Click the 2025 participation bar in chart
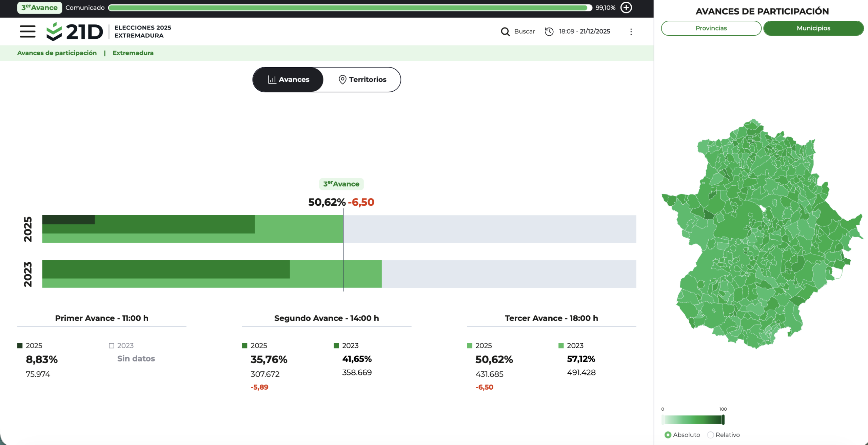The image size is (868, 445). click(193, 229)
